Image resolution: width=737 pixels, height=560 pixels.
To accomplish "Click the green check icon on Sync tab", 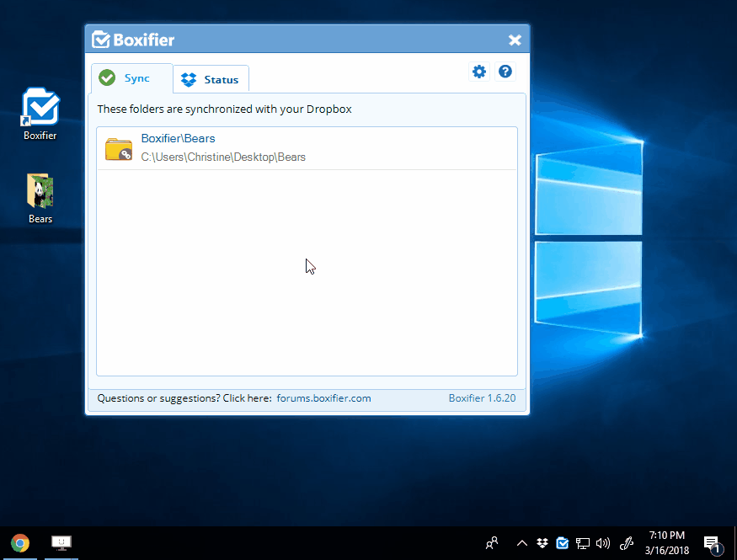I will click(107, 77).
